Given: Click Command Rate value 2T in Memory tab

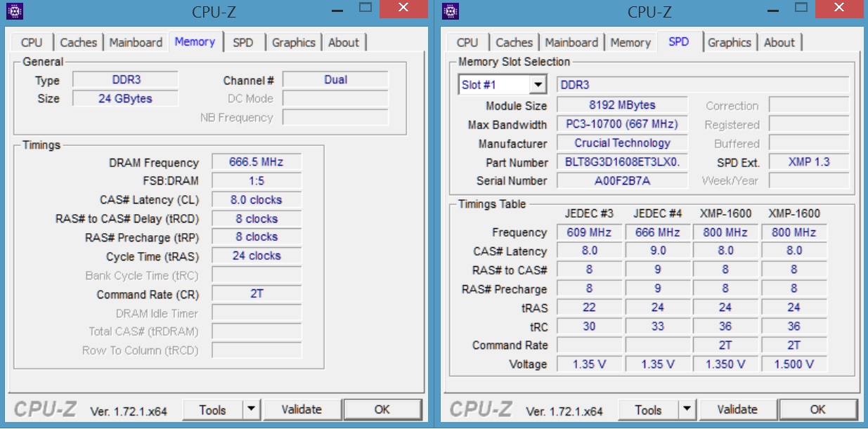Looking at the screenshot, I should pyautogui.click(x=257, y=294).
